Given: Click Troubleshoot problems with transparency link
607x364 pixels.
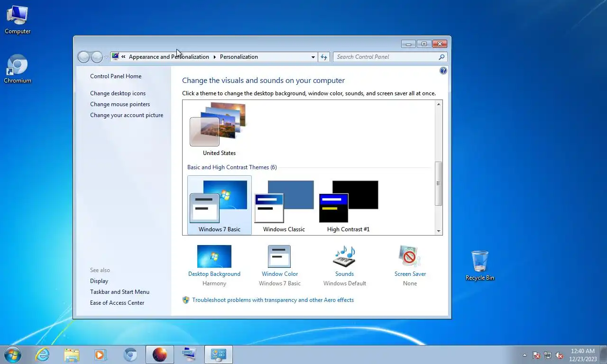Looking at the screenshot, I should [273, 300].
